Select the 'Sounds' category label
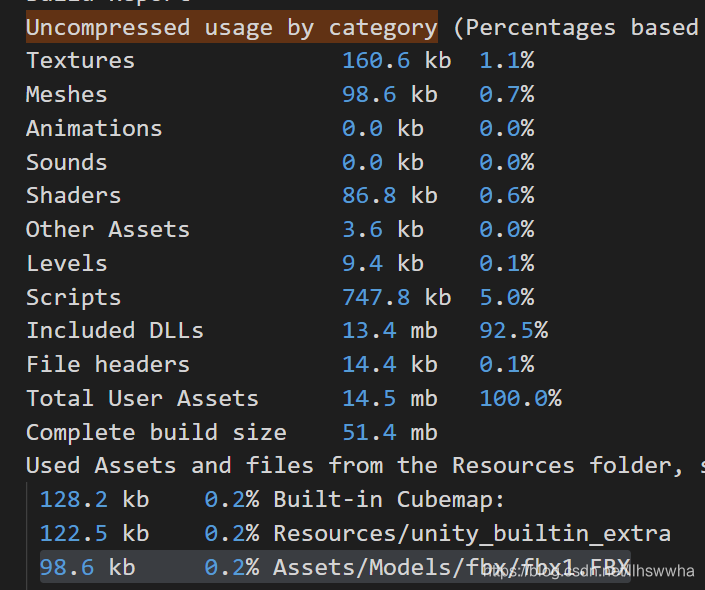The width and height of the screenshot is (705, 590). (x=67, y=162)
